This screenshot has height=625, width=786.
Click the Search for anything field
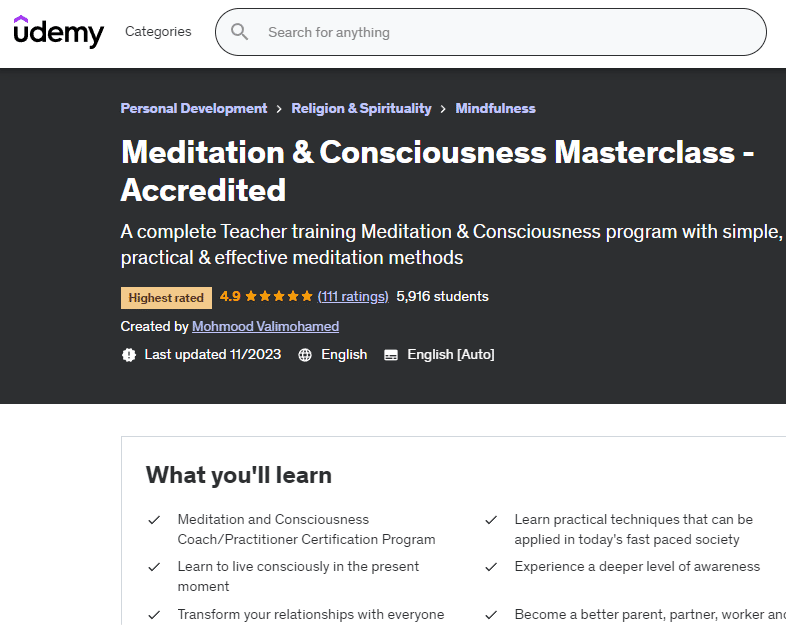point(500,32)
